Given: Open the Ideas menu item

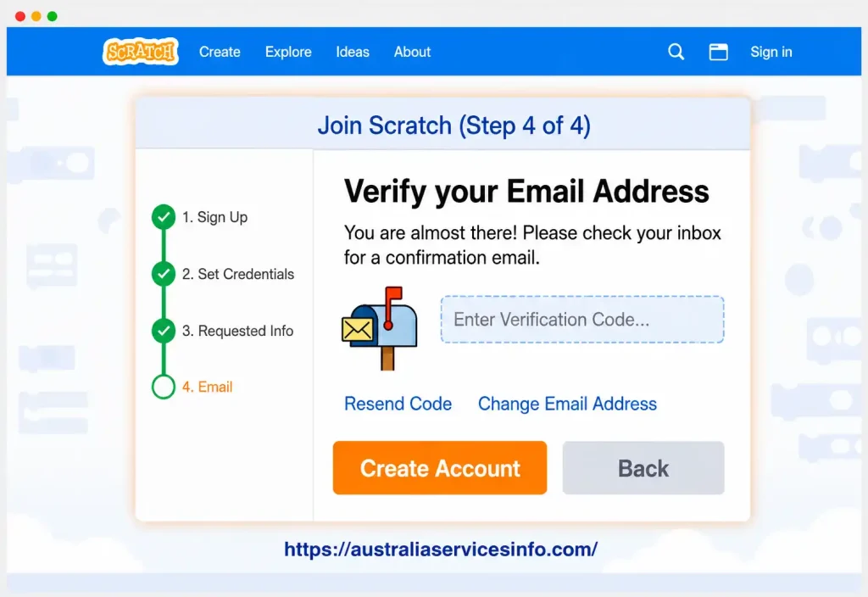Looking at the screenshot, I should (353, 52).
